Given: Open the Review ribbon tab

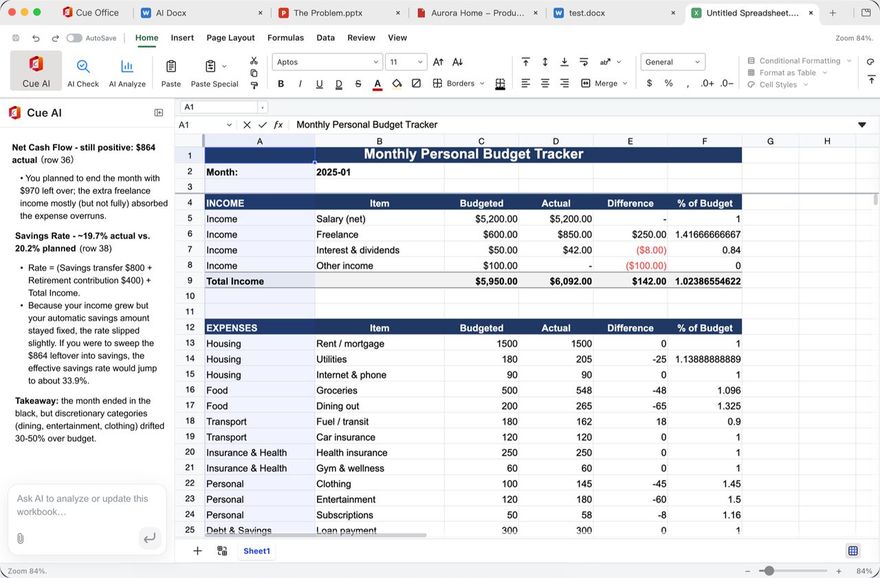Looking at the screenshot, I should tap(361, 38).
